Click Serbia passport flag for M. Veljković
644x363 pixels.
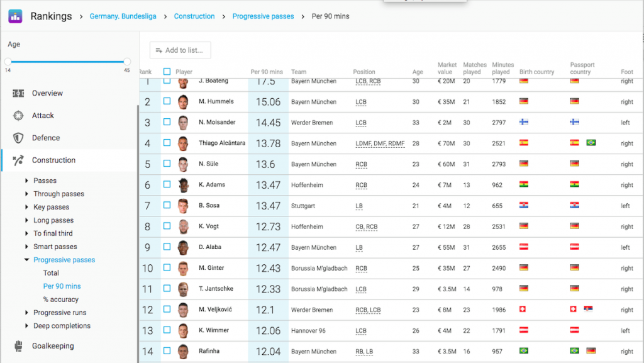coord(588,309)
